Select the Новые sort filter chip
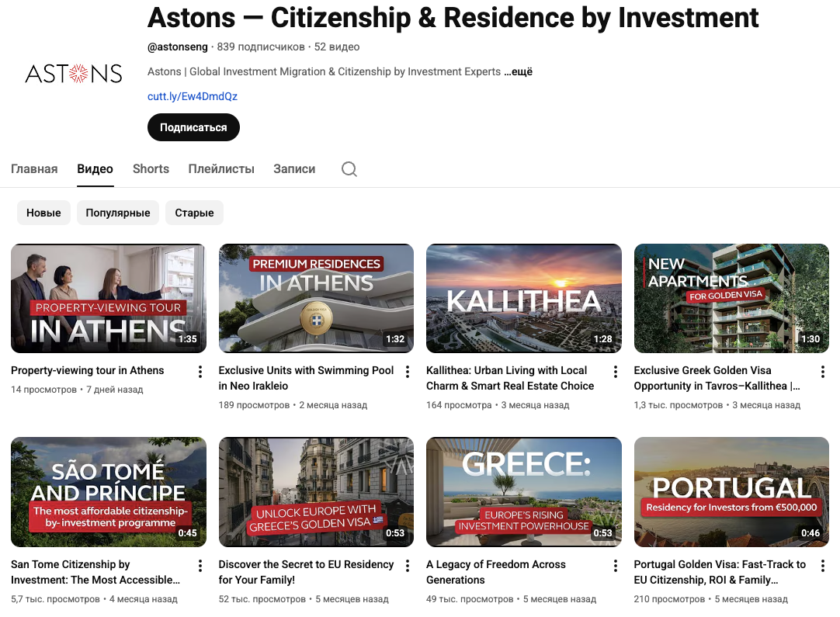This screenshot has height=617, width=840. coord(43,213)
